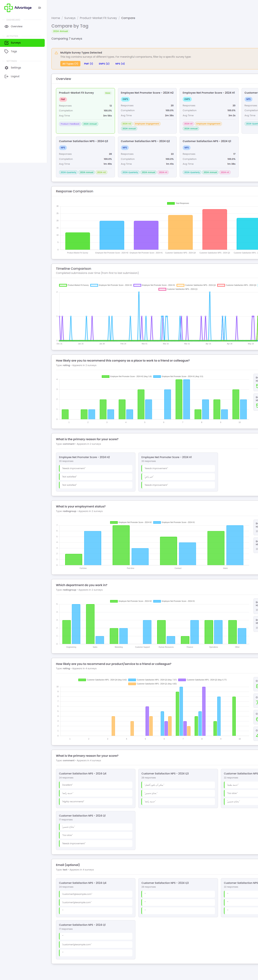Toggle H1 (Avg: 5.5) legend entry
258x980 pixels.
178,377
